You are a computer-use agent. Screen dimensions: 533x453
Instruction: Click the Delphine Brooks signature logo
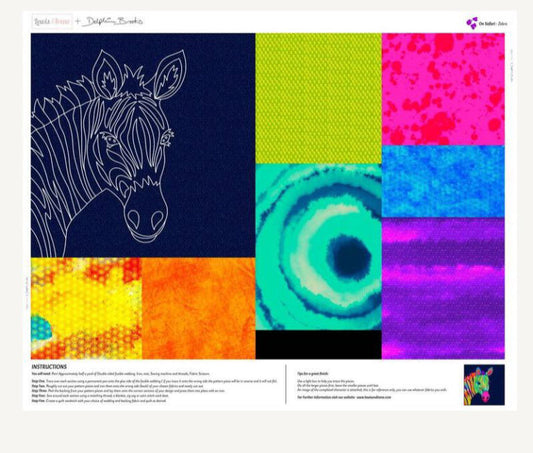click(x=113, y=21)
